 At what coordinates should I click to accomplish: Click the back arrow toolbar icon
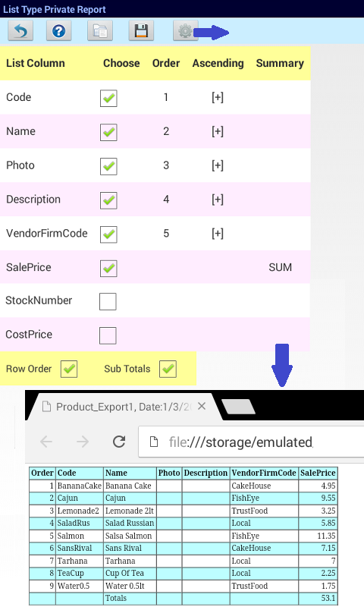pyautogui.click(x=20, y=31)
